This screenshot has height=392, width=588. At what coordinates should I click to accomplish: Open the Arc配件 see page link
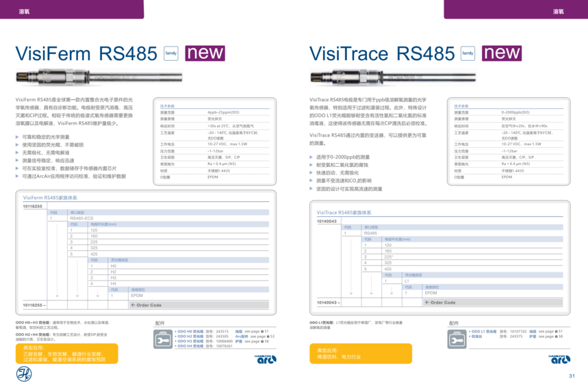tap(255, 337)
